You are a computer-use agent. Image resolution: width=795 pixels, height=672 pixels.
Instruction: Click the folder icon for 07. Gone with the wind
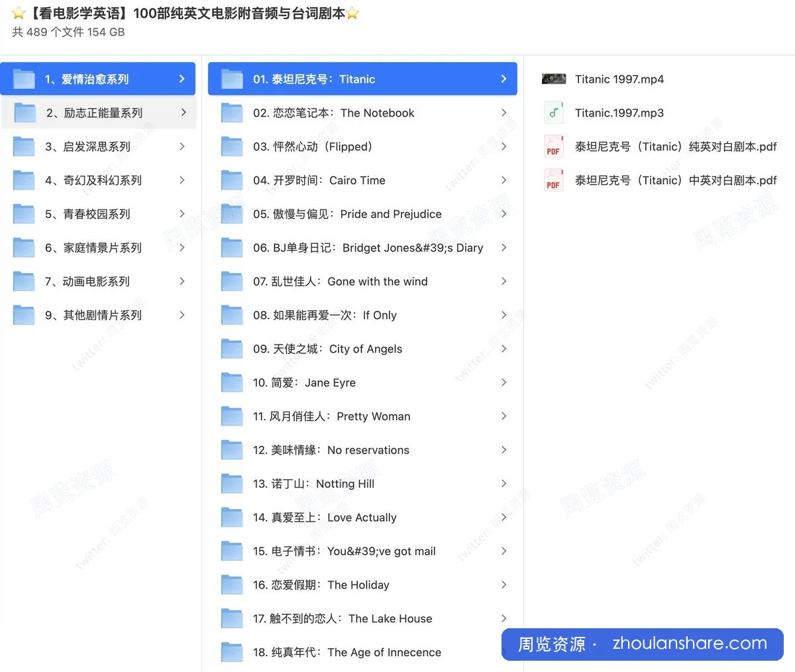point(232,282)
